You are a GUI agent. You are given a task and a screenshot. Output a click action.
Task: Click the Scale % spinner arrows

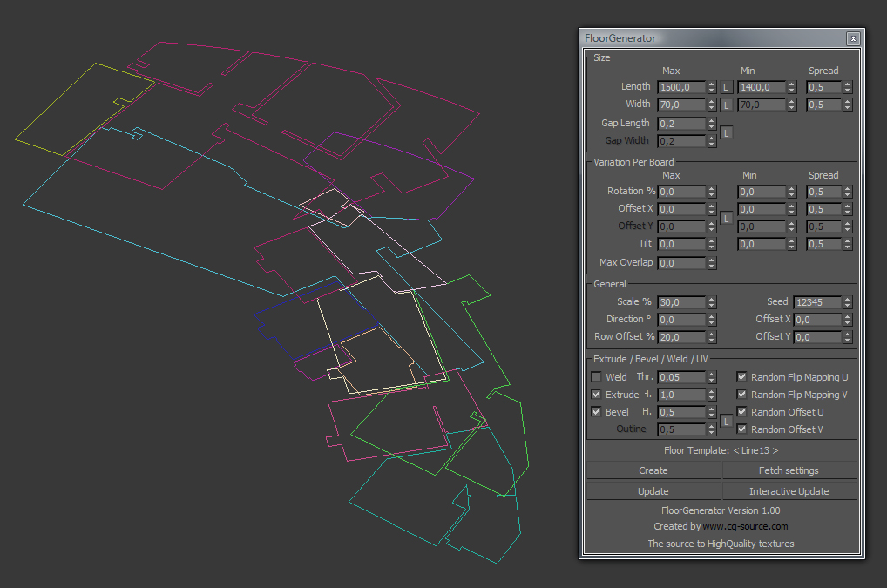pos(712,302)
